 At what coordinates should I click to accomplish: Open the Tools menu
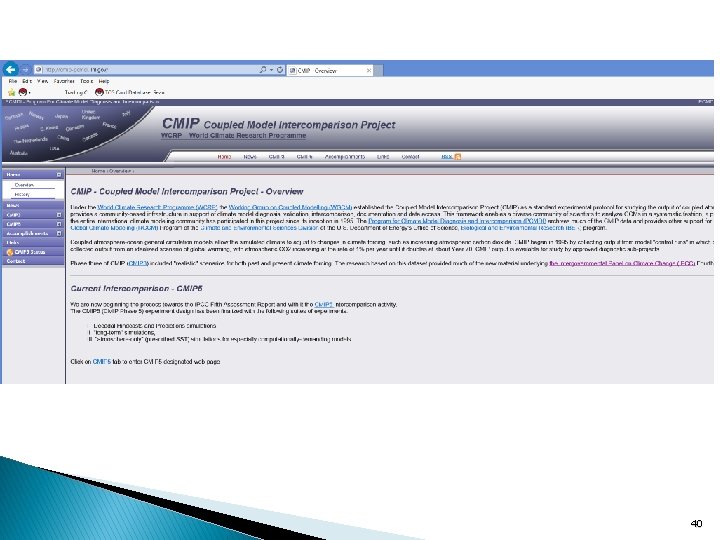click(x=86, y=81)
